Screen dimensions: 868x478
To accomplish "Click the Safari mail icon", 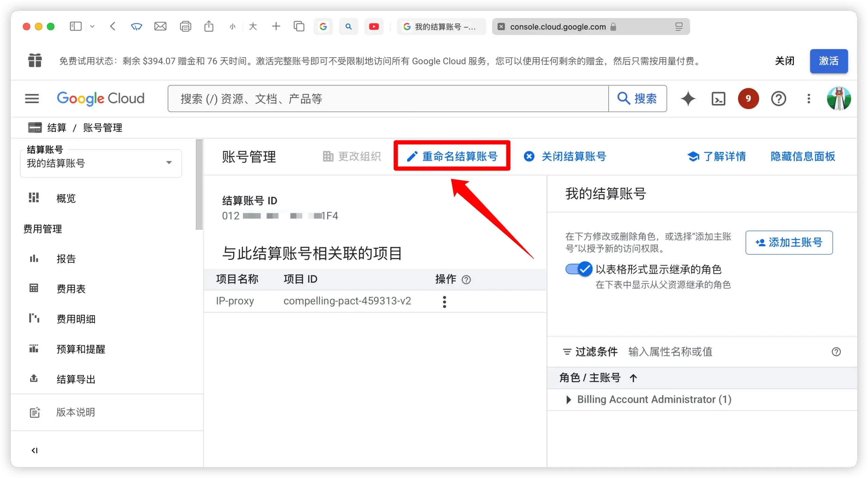I will (160, 26).
